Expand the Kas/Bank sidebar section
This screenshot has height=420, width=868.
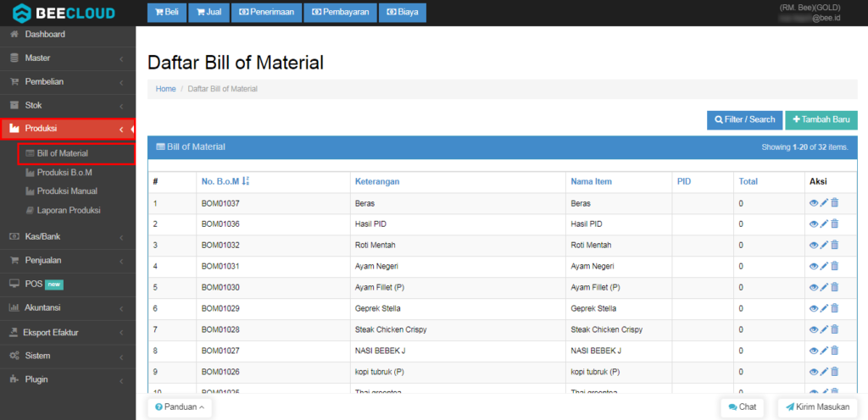[68, 236]
